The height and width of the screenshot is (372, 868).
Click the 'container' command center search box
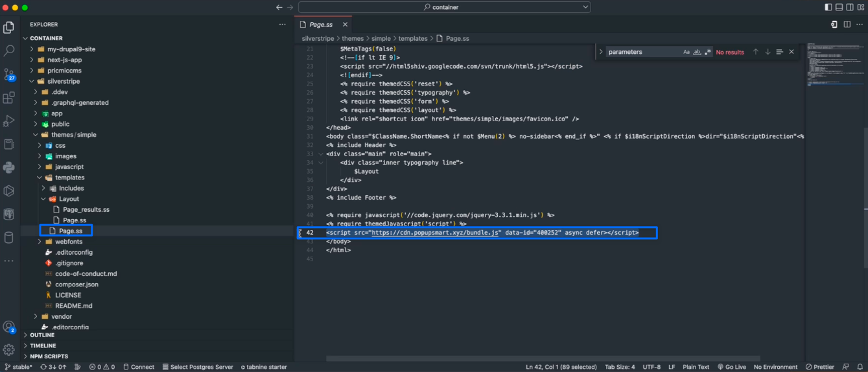(444, 7)
